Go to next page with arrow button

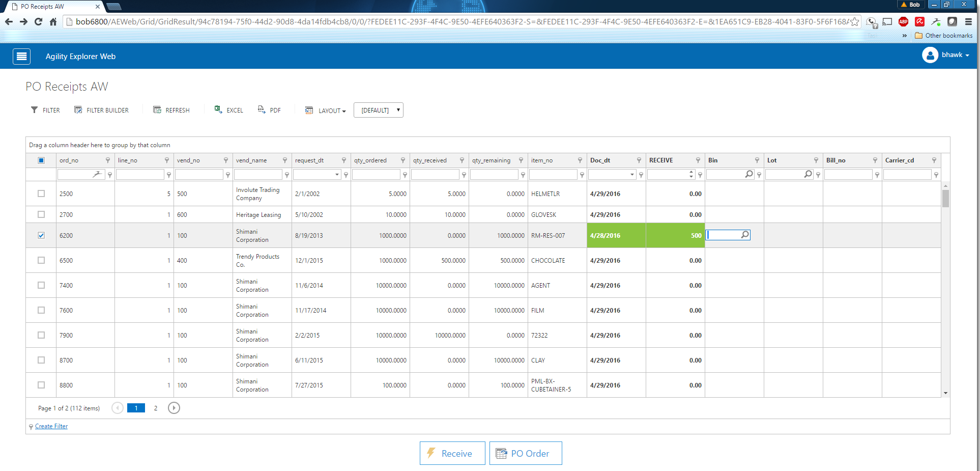pos(174,408)
